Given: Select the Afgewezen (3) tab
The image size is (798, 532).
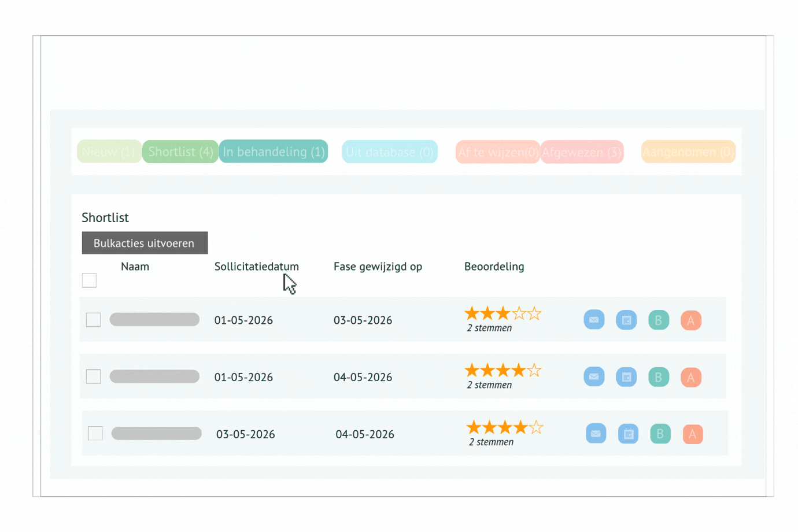Looking at the screenshot, I should [x=582, y=152].
